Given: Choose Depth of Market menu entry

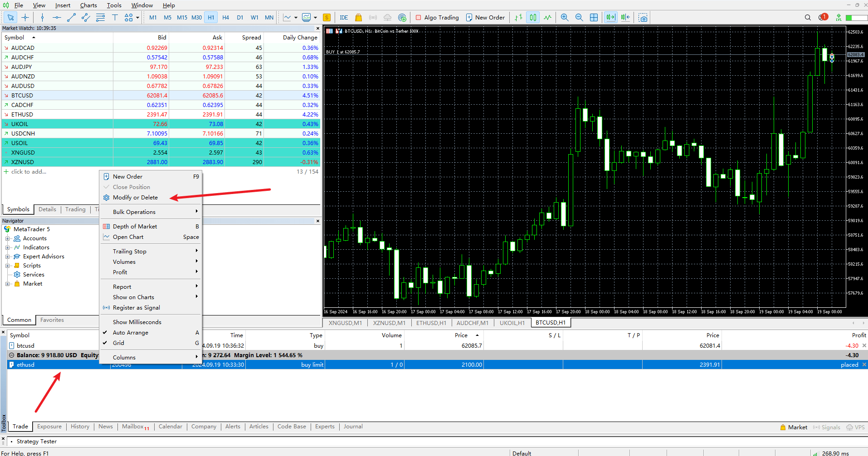Looking at the screenshot, I should (x=150, y=226).
